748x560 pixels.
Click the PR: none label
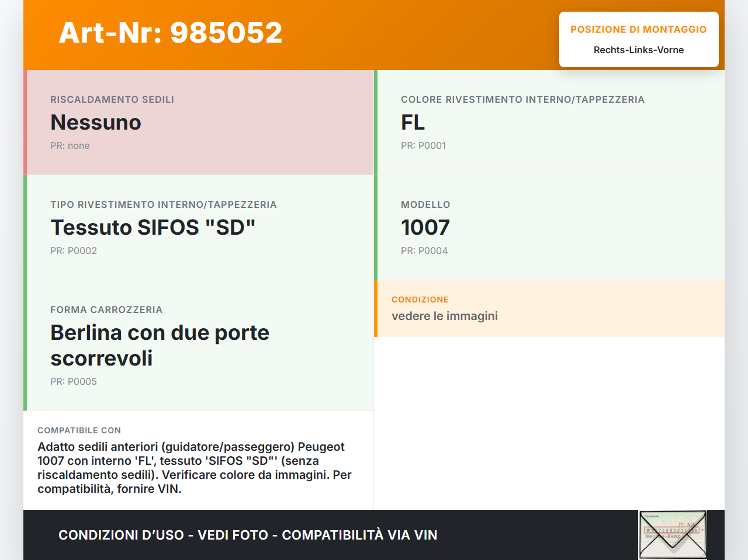[70, 146]
